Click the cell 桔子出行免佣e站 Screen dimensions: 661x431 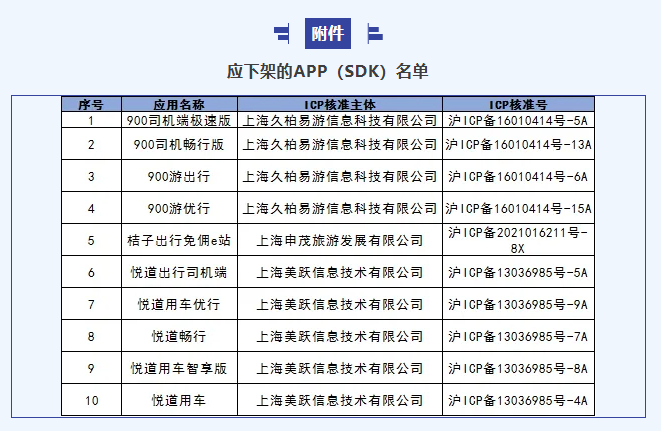(179, 240)
